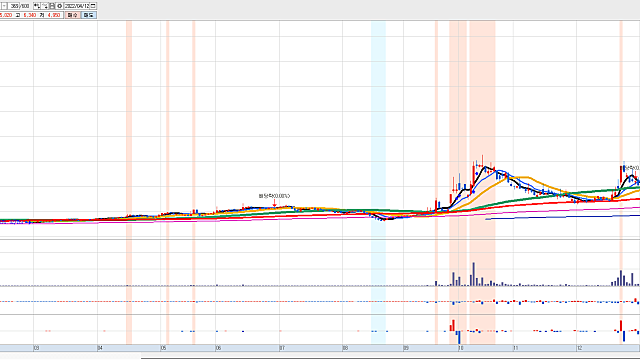Click the 365 bar count input field

(x=14, y=6)
